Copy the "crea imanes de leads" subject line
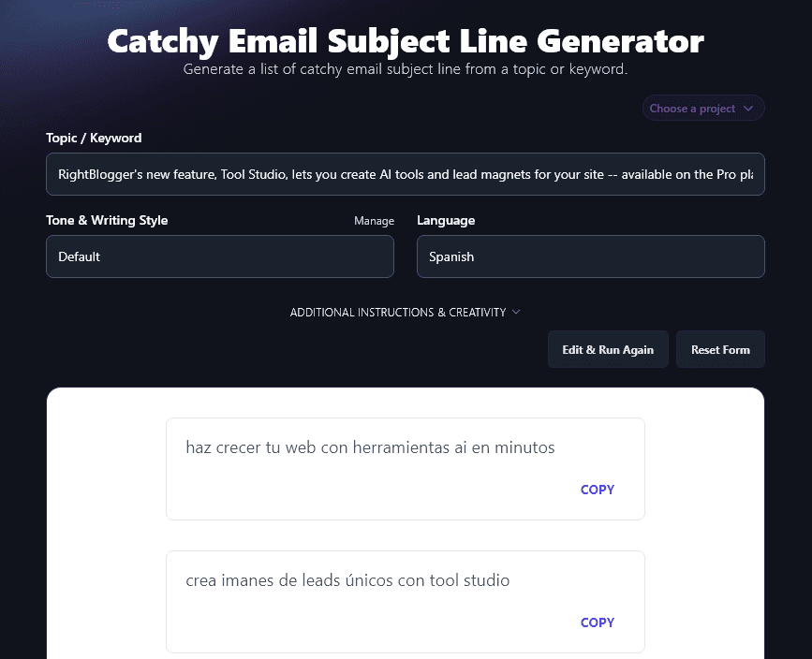This screenshot has height=659, width=812. click(597, 622)
